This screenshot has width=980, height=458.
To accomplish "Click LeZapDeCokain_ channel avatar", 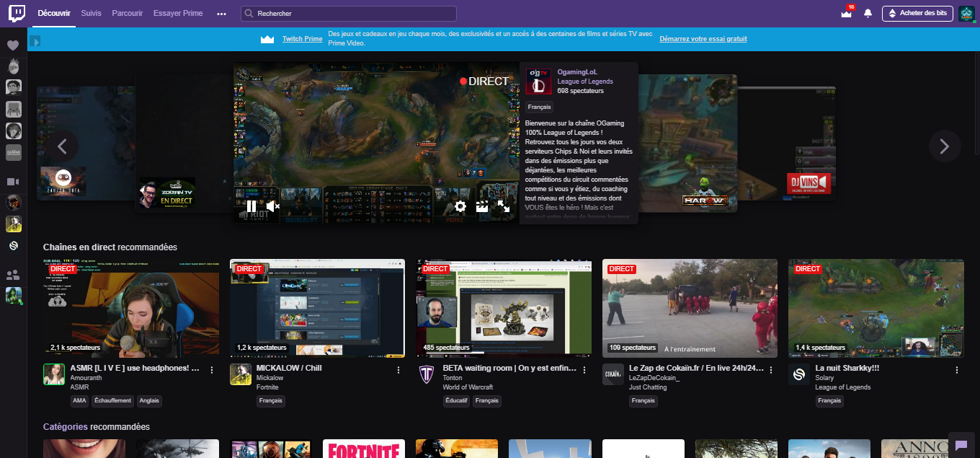I will click(x=613, y=374).
